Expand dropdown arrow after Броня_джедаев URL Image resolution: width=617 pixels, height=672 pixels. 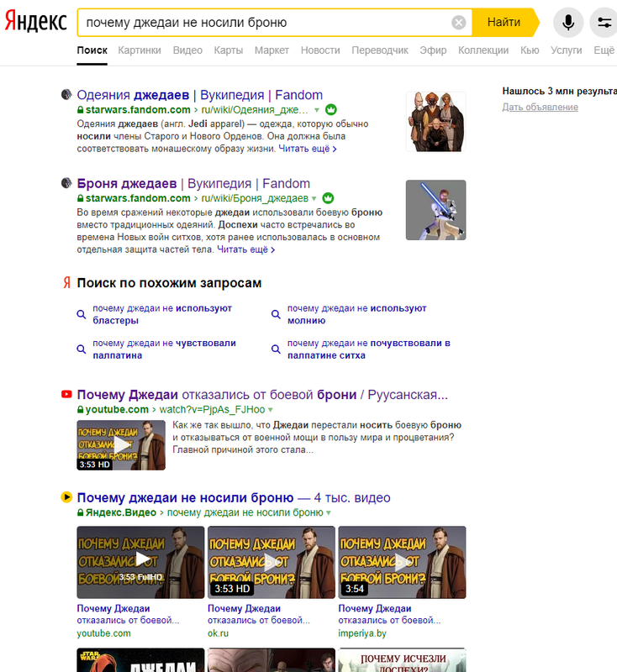[x=314, y=198]
